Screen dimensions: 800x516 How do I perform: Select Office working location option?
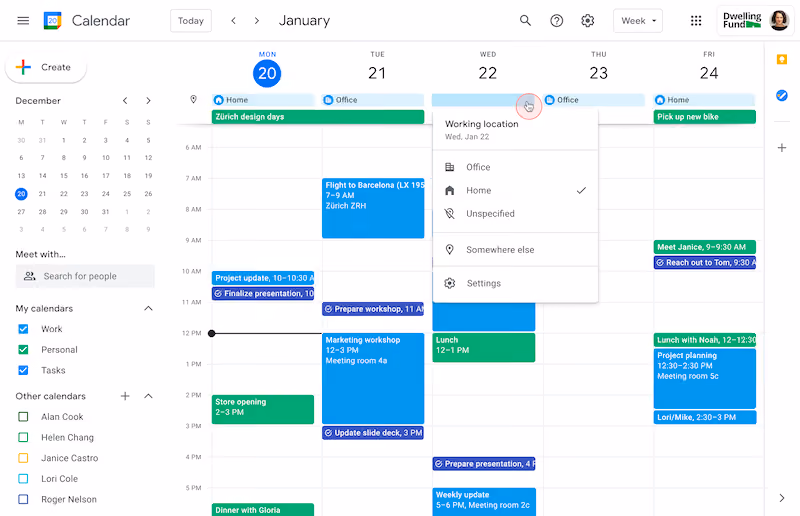coord(515,167)
